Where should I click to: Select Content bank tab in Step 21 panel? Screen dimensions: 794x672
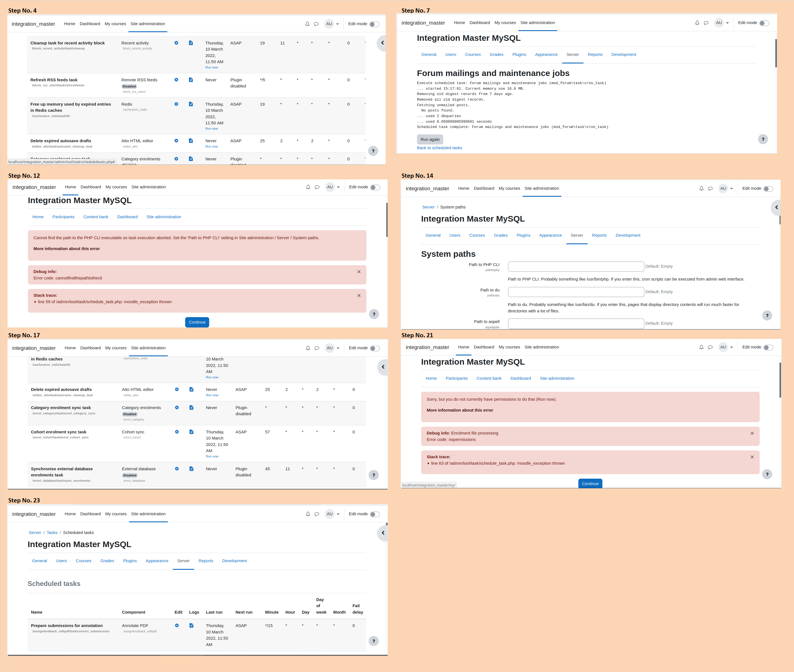488,379
